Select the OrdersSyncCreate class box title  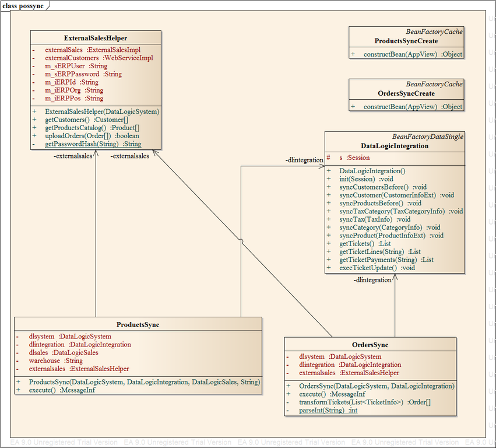406,93
